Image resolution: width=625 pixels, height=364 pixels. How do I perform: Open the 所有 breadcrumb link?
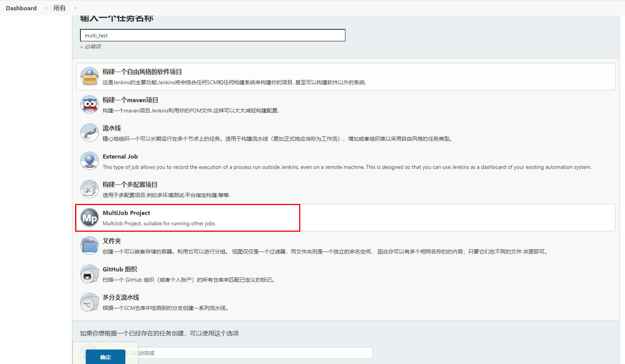click(59, 8)
